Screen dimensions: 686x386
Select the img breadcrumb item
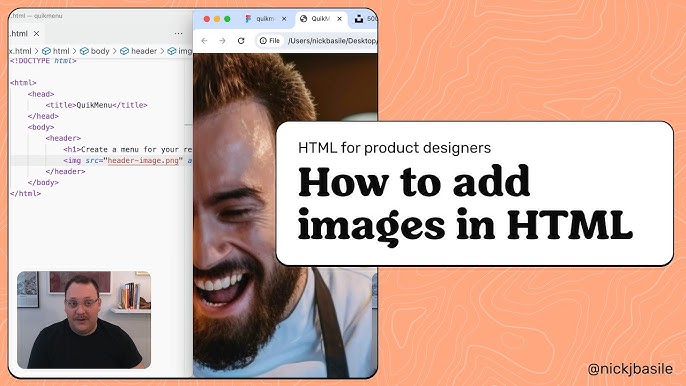click(180, 51)
